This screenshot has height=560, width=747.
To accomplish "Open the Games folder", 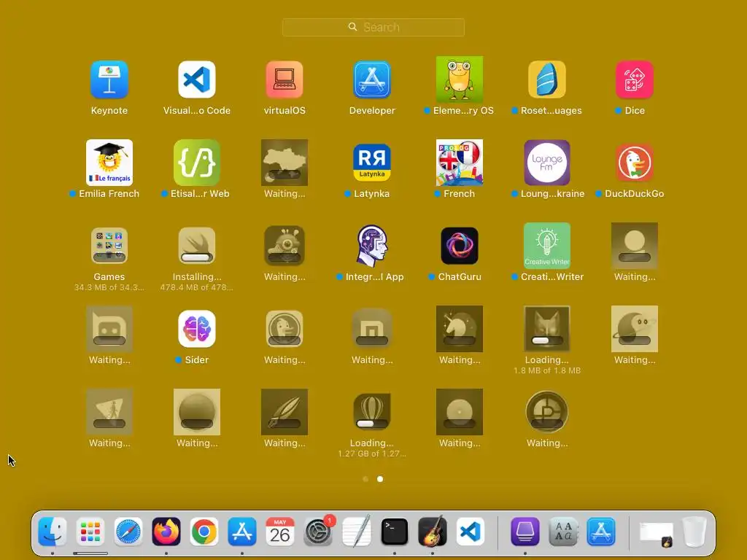I will point(109,246).
